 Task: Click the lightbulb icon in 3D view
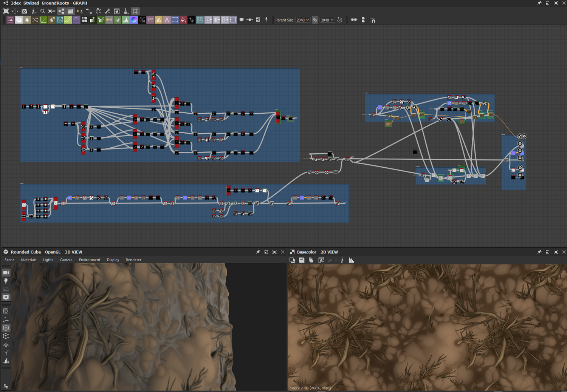[x=6, y=281]
